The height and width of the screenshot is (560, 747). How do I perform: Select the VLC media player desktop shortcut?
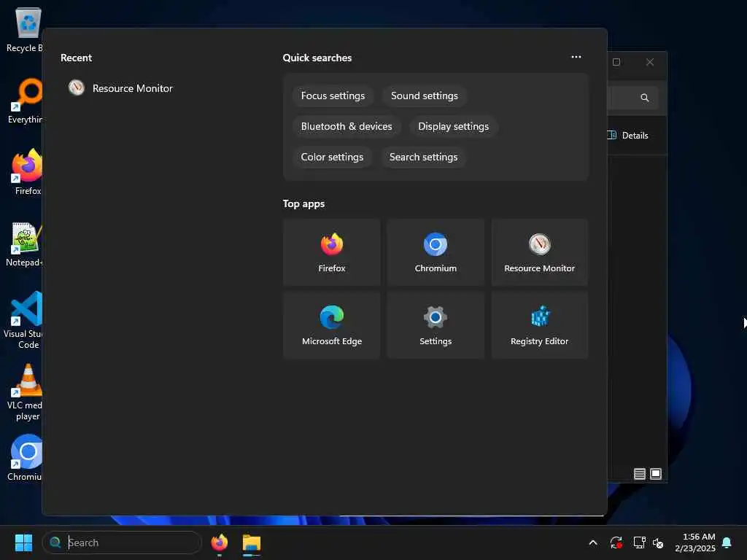pyautogui.click(x=25, y=392)
